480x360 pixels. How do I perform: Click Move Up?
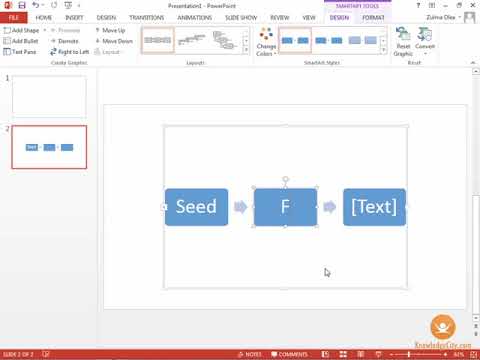coord(110,30)
